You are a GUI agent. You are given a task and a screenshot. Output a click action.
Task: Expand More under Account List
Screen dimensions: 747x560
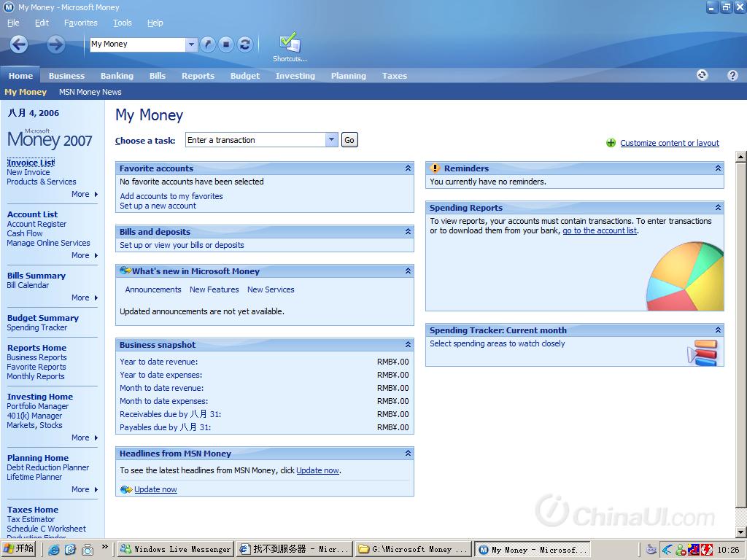[85, 255]
